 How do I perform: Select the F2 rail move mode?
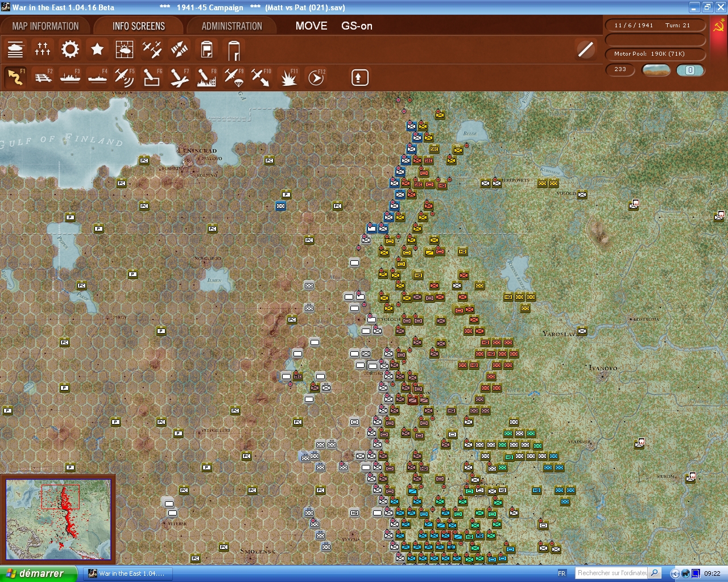click(x=43, y=77)
